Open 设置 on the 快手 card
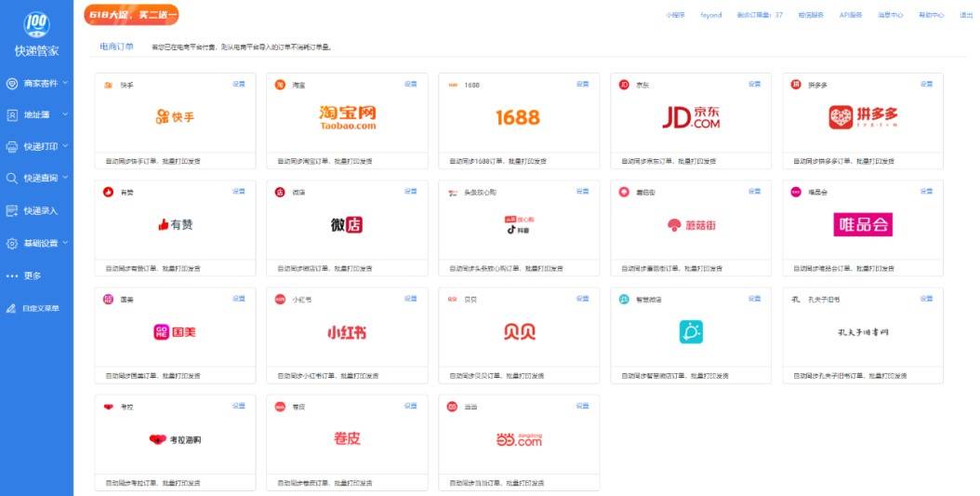Image resolution: width=980 pixels, height=496 pixels. point(239,84)
